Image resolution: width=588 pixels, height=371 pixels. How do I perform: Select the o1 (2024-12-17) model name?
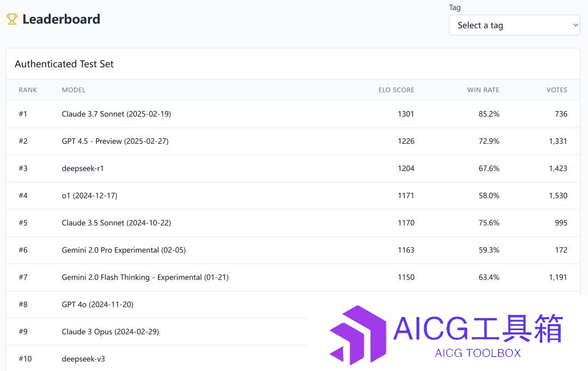point(90,196)
